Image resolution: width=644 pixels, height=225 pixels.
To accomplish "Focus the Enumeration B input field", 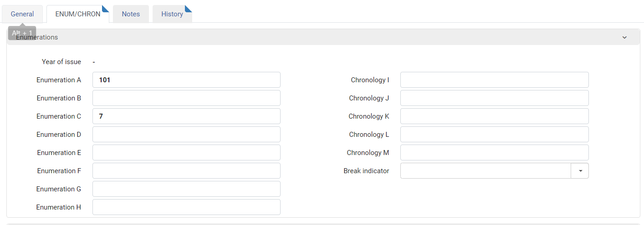I will click(186, 98).
